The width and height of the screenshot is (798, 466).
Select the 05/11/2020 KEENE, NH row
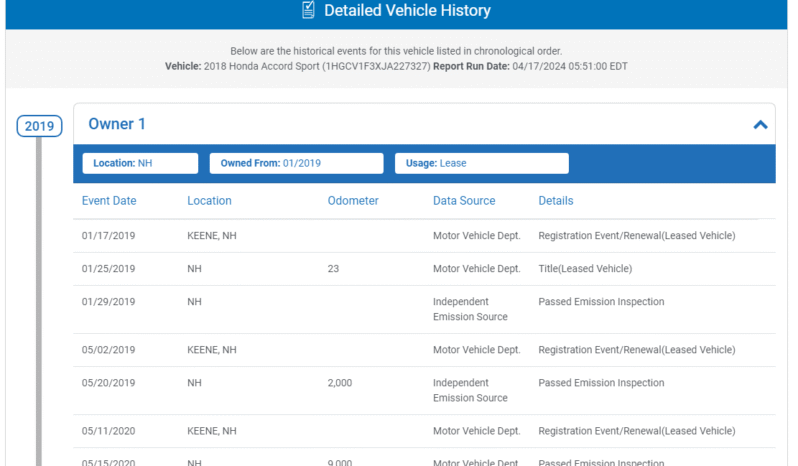tap(211, 431)
